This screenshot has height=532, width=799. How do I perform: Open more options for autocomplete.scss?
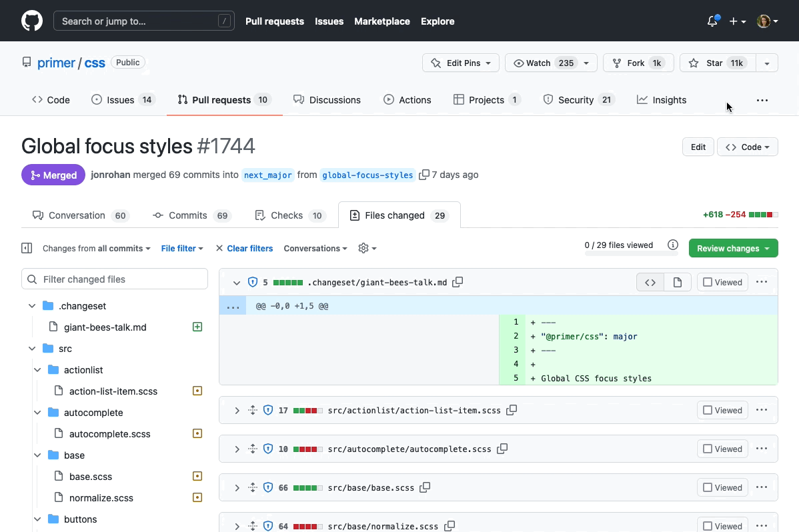761,449
